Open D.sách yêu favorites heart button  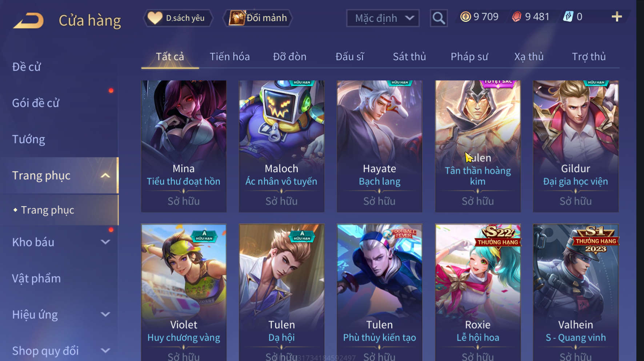tap(178, 18)
